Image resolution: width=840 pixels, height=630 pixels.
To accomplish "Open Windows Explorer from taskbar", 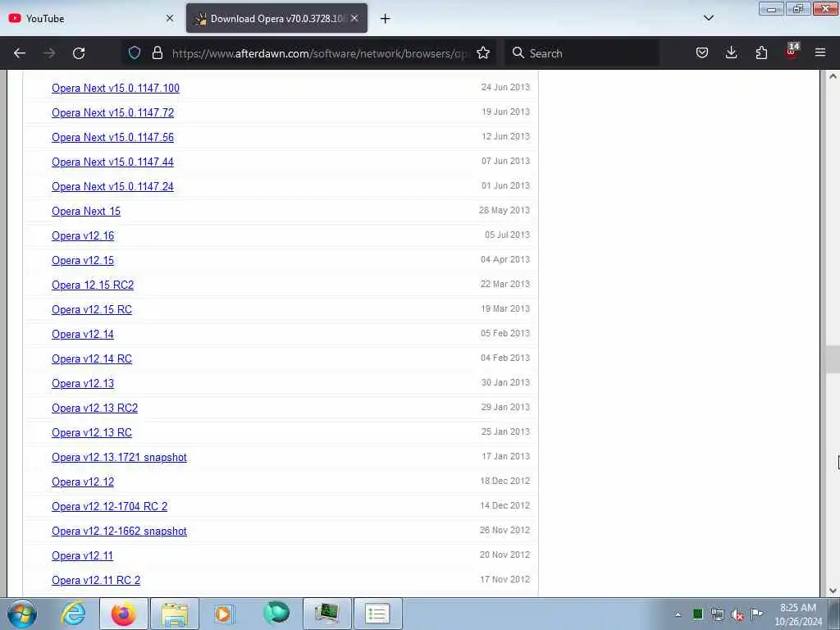I will (175, 614).
